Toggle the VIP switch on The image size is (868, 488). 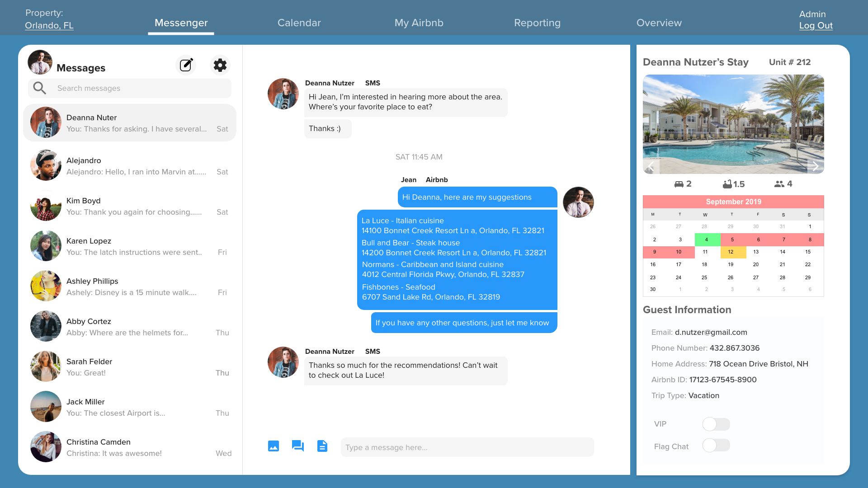coord(716,424)
